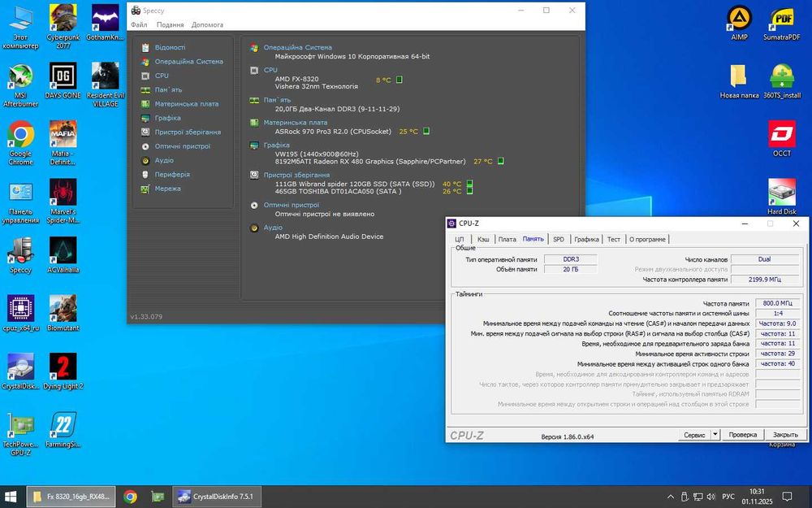Image resolution: width=812 pixels, height=508 pixels.
Task: Select Пристрої зберігання in Speccy sidebar
Action: pyautogui.click(x=188, y=132)
